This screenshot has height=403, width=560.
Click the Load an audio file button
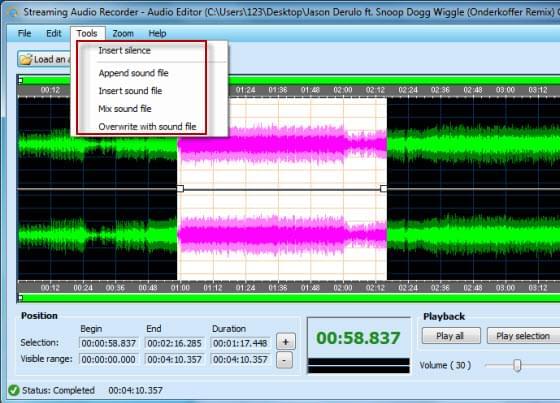44,59
